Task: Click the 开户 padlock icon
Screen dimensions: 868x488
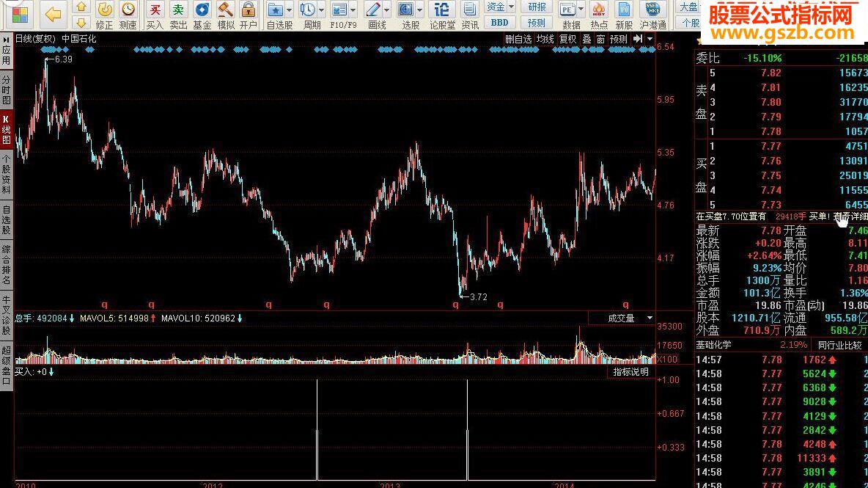Action: 249,10
